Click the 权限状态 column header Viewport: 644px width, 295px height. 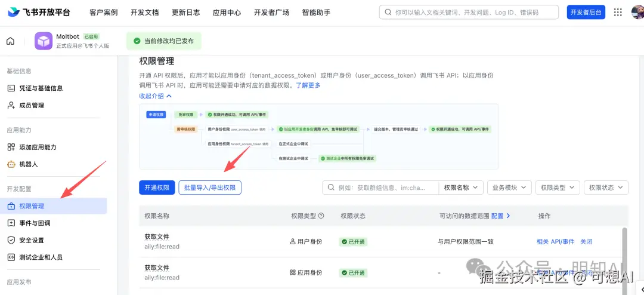pos(353,216)
